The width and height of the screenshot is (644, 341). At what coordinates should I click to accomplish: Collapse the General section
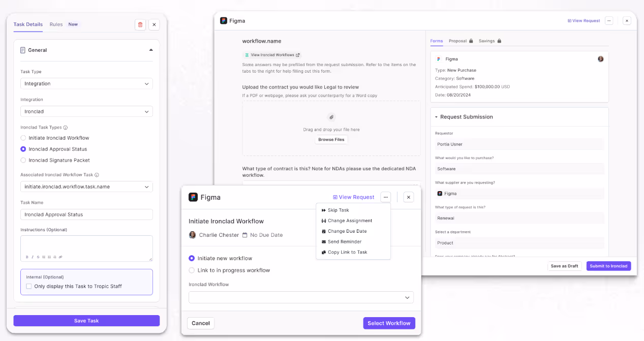[151, 50]
